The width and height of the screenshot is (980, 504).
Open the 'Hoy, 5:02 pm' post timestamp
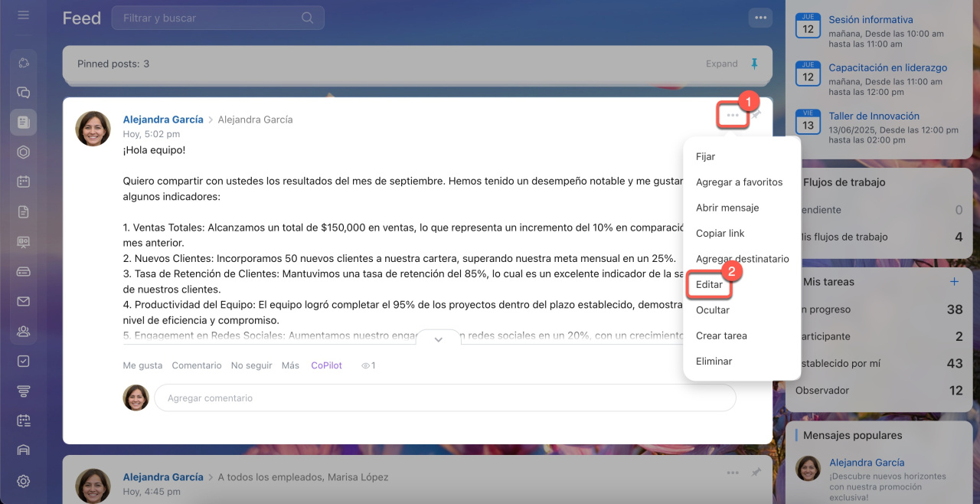pyautogui.click(x=152, y=134)
